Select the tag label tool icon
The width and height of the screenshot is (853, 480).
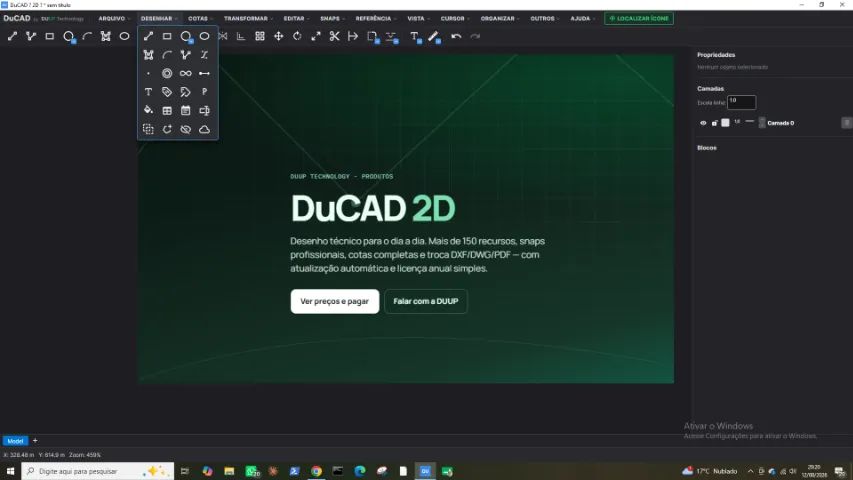[x=167, y=92]
